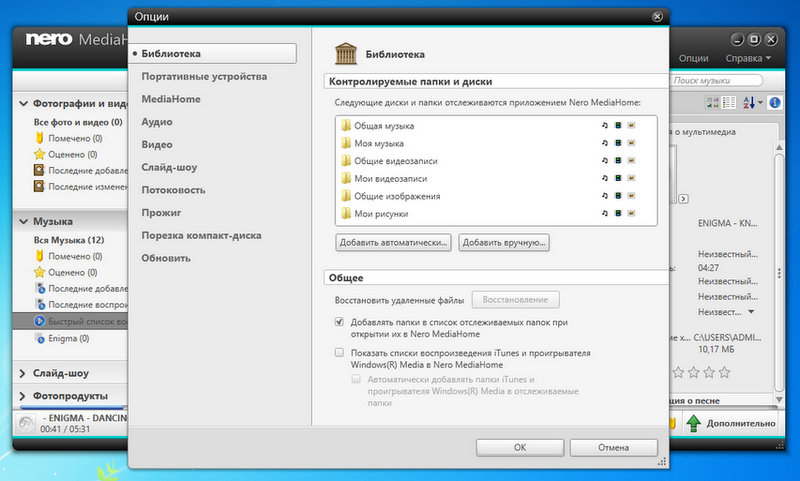Click the playback progress bar above ENIGMA track
Viewport: 800px width, 481px height.
[x=73, y=408]
